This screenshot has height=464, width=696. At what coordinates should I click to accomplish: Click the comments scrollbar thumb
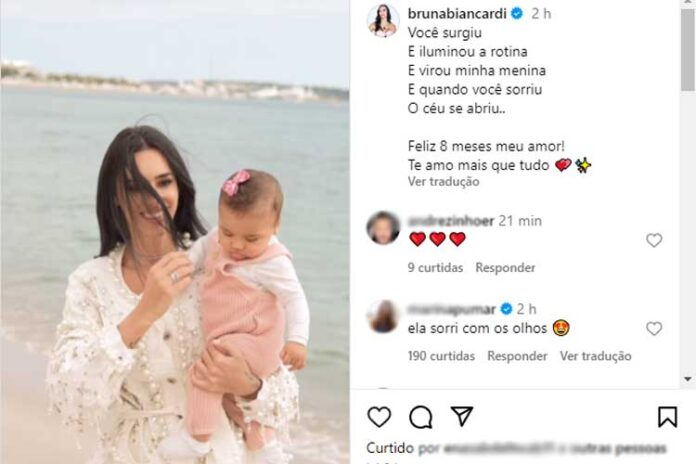click(688, 50)
